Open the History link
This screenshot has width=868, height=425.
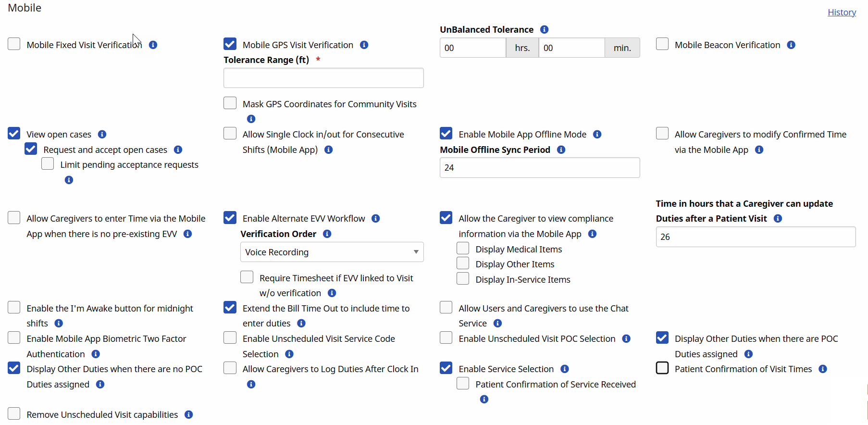[x=842, y=12]
